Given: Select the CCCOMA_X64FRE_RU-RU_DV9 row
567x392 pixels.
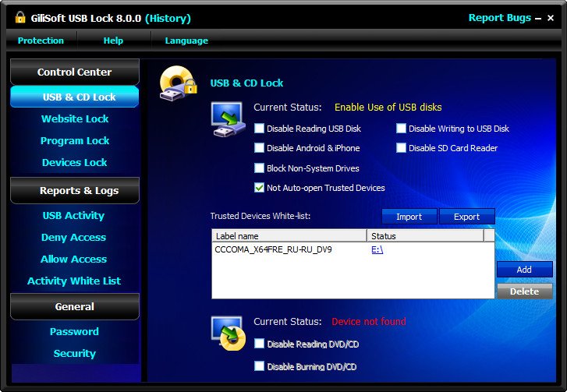Looking at the screenshot, I should (x=353, y=249).
